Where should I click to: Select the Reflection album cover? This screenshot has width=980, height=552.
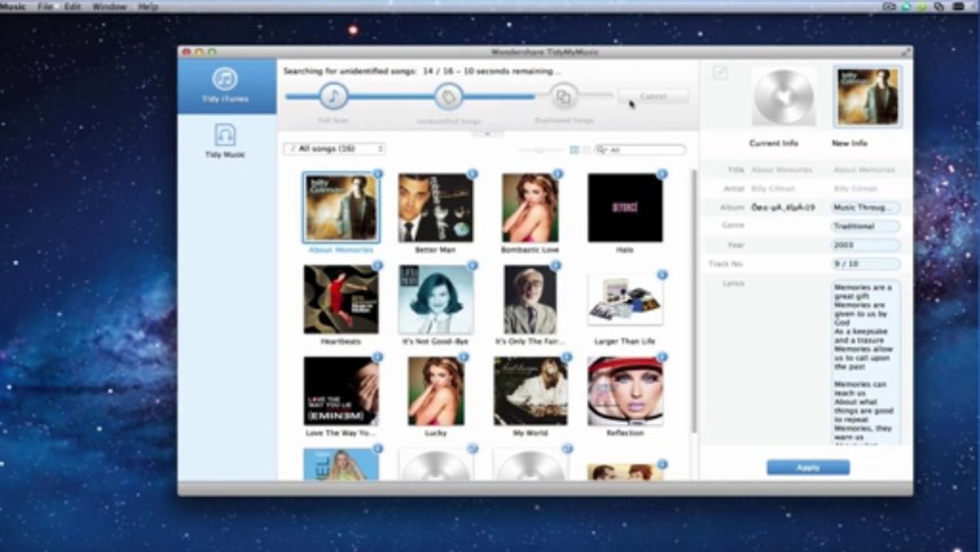click(624, 391)
